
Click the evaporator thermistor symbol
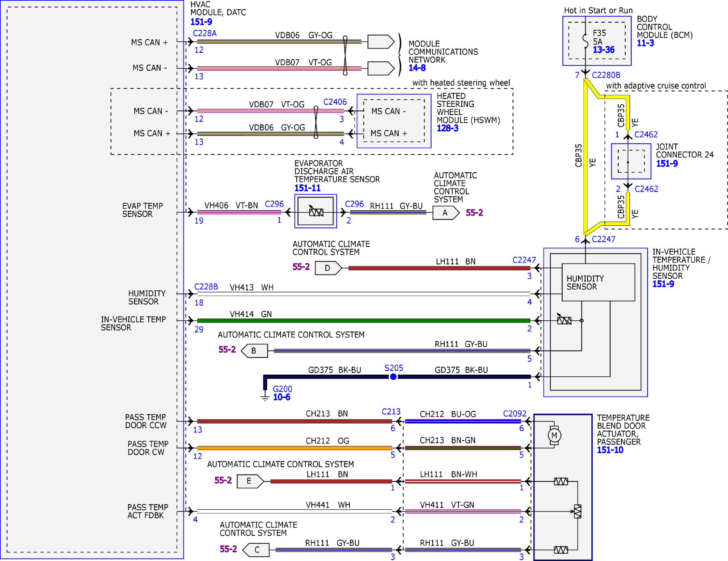[x=316, y=212]
